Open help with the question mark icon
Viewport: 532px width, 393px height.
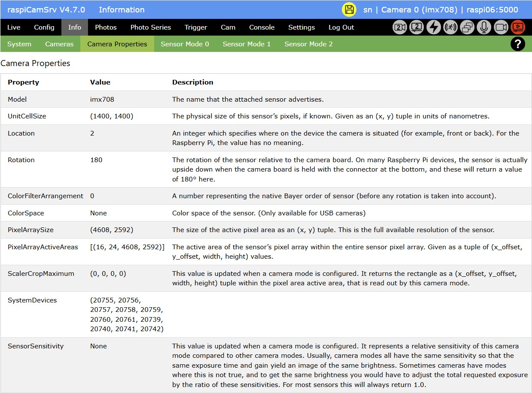point(517,44)
